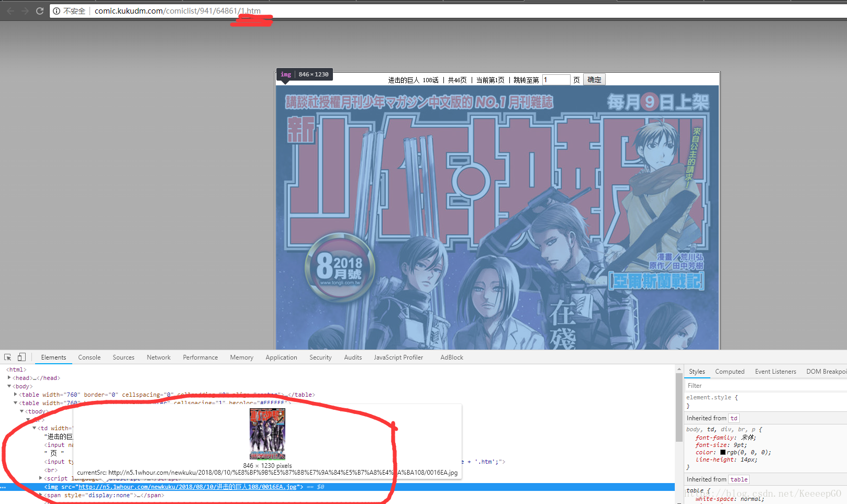Select the Event Listeners sidebar tab
The height and width of the screenshot is (504, 847).
(x=775, y=372)
